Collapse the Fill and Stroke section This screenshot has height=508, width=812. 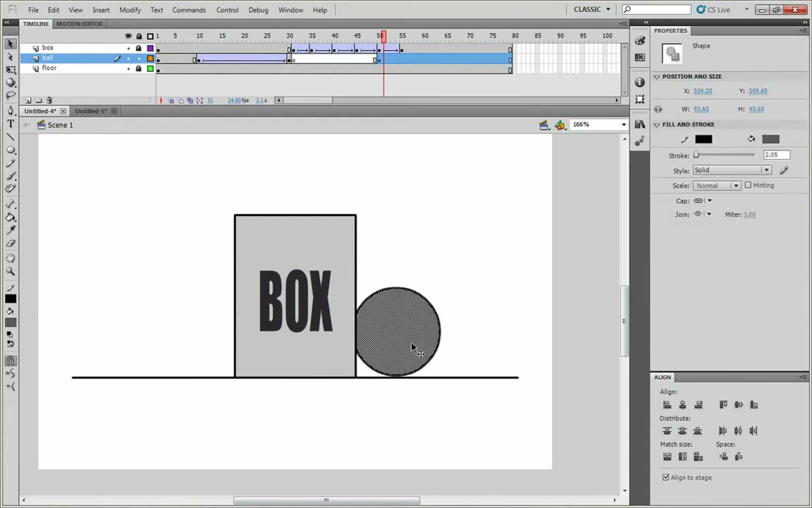click(657, 125)
